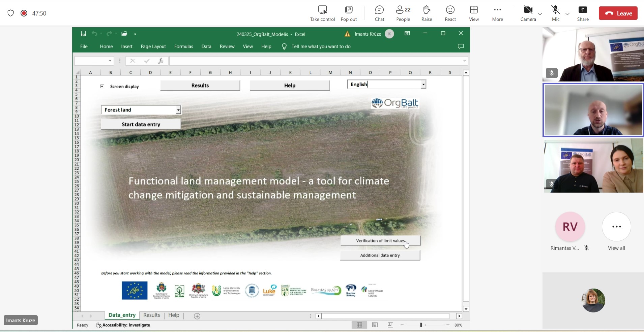Save the Excel workbook
The height and width of the screenshot is (332, 644).
point(83,34)
